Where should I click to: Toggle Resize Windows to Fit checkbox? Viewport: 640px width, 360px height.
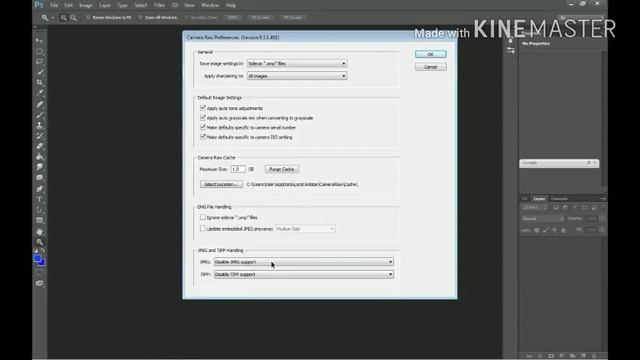(x=88, y=18)
